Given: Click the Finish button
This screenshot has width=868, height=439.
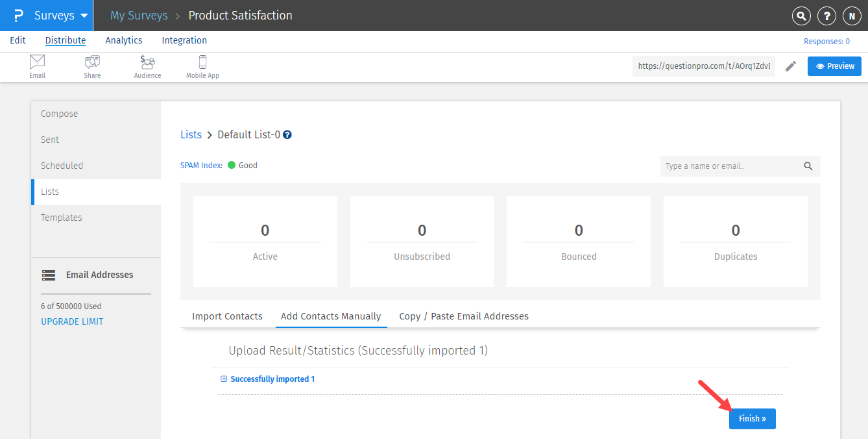Looking at the screenshot, I should [752, 419].
